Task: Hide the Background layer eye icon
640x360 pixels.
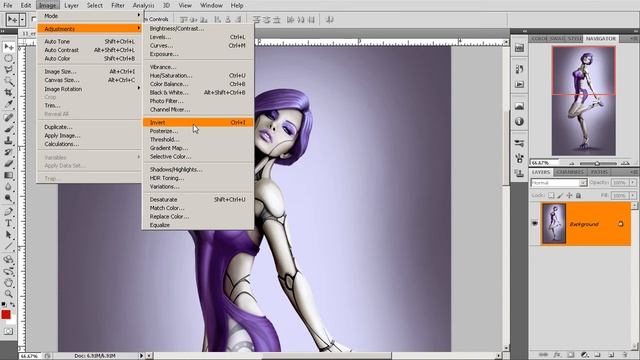Action: pyautogui.click(x=535, y=224)
